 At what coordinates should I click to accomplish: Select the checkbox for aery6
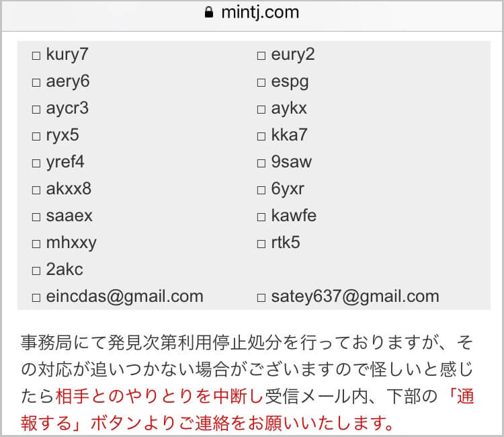[x=36, y=82]
